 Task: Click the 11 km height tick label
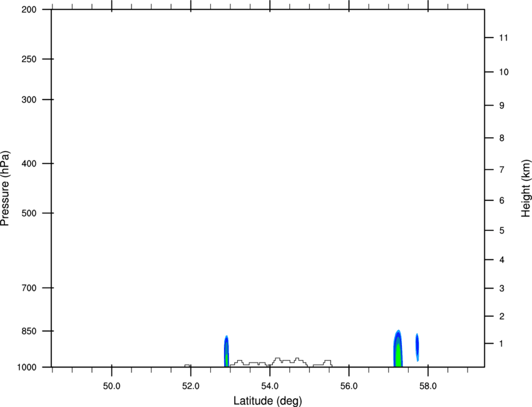pos(503,38)
